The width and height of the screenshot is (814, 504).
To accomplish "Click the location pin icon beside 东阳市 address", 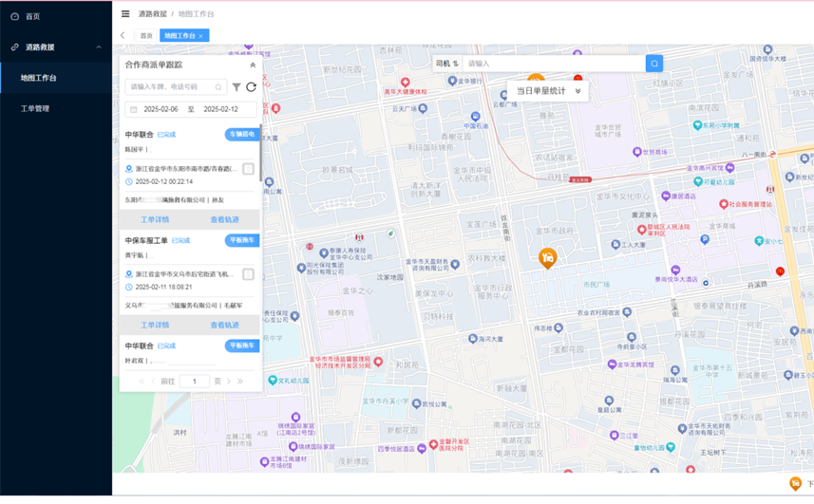I will tap(129, 169).
